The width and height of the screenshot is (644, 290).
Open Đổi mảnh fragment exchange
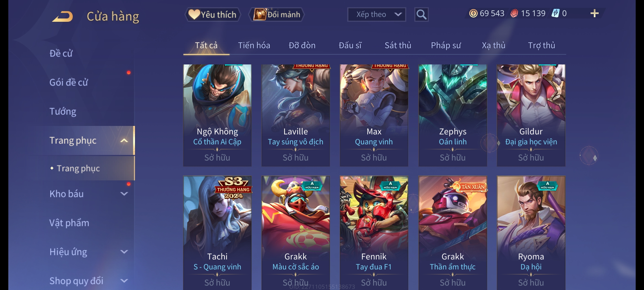point(277,15)
